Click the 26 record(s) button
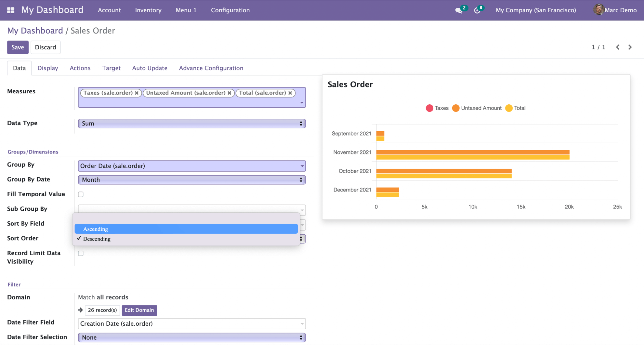This screenshot has width=644, height=345. 102,310
